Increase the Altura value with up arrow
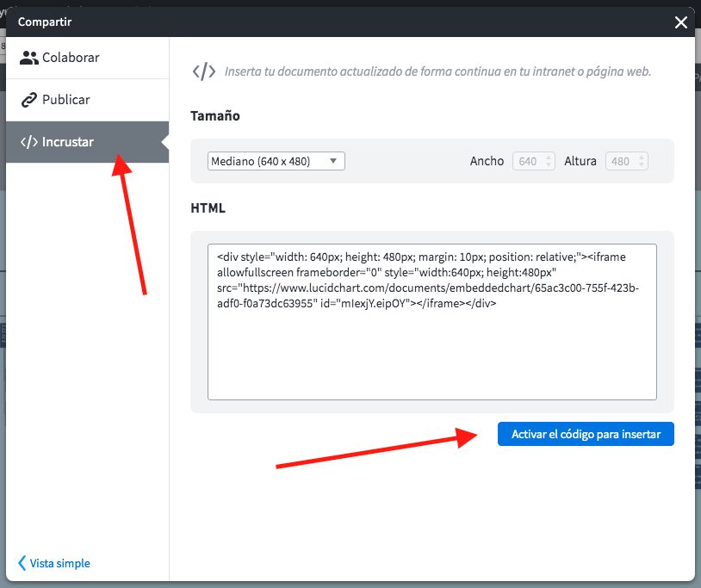Image resolution: width=701 pixels, height=588 pixels. pyautogui.click(x=642, y=158)
